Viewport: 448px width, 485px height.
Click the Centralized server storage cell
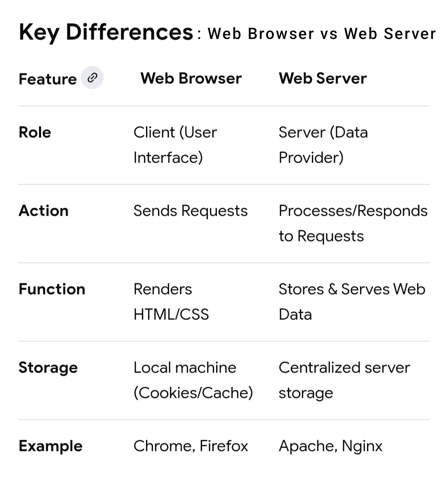(x=344, y=380)
